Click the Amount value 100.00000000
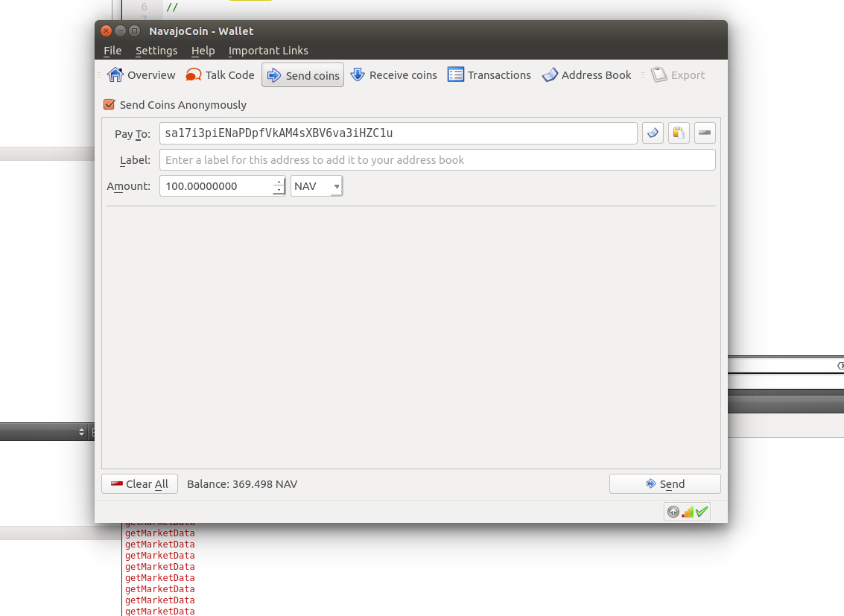 201,186
